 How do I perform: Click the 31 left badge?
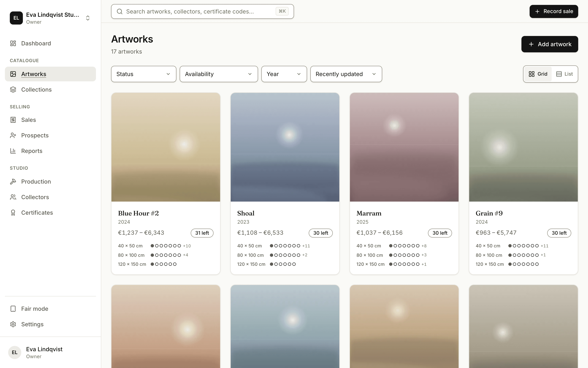pyautogui.click(x=202, y=233)
